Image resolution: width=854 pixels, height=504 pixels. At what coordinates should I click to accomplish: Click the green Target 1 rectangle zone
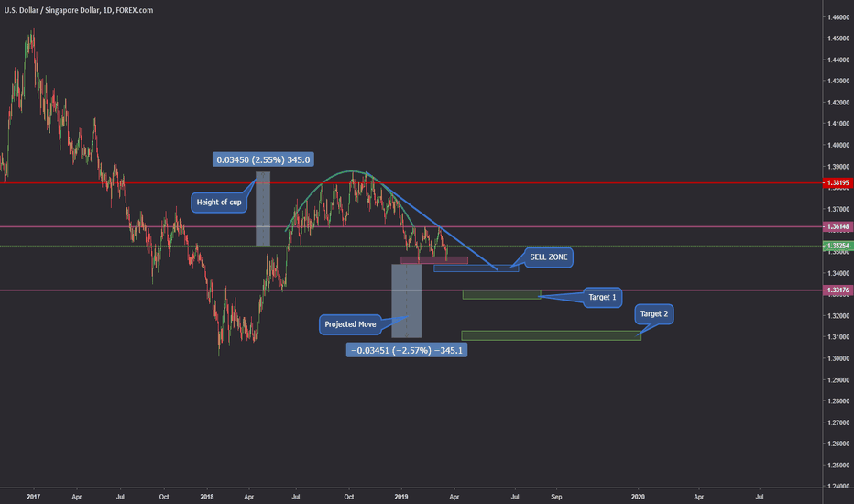click(501, 295)
